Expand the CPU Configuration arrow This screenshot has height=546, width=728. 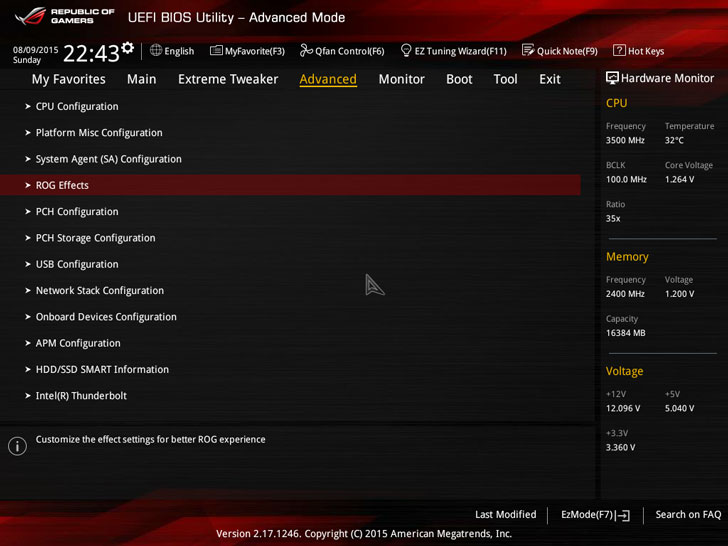point(28,106)
